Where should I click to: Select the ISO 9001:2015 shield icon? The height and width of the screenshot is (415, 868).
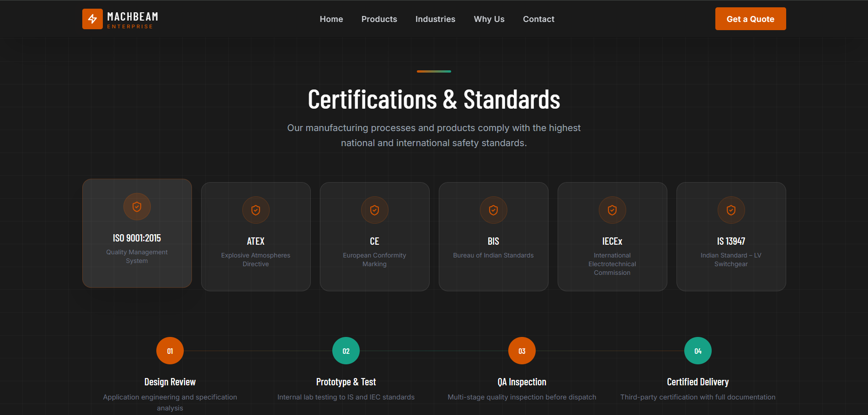(x=137, y=207)
